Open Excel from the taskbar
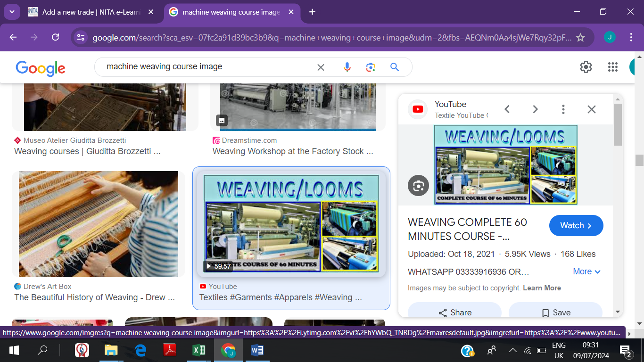 click(x=199, y=350)
